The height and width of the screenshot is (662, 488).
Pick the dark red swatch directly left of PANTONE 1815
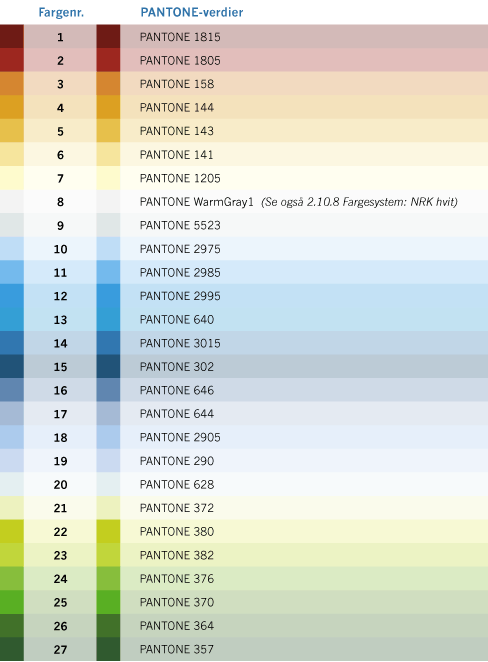[108, 37]
